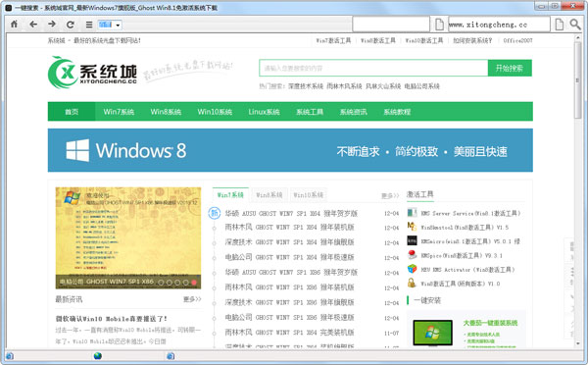Click the magnifier search icon in toolbar

click(x=575, y=25)
